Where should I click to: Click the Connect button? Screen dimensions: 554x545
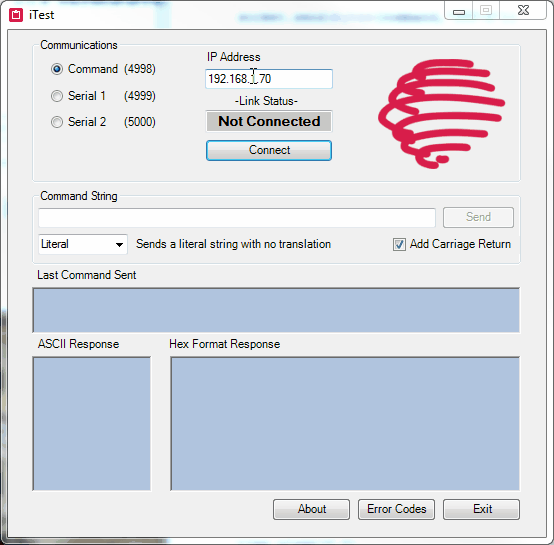click(x=269, y=150)
